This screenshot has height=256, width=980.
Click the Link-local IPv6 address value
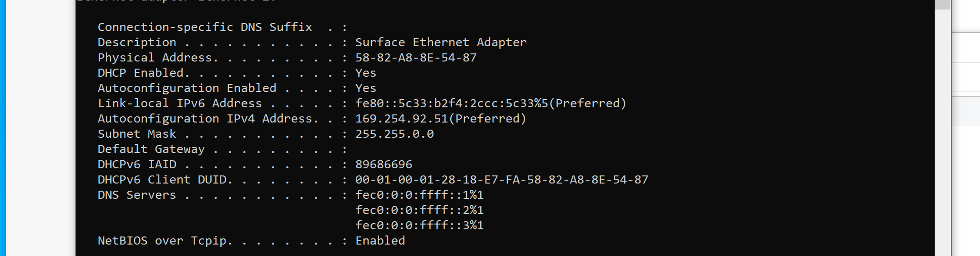point(491,103)
